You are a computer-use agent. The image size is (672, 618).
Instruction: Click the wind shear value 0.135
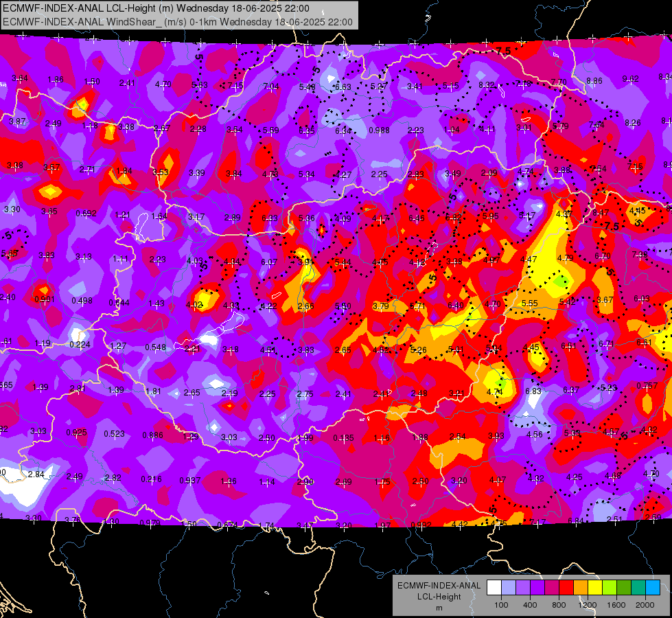click(x=344, y=438)
